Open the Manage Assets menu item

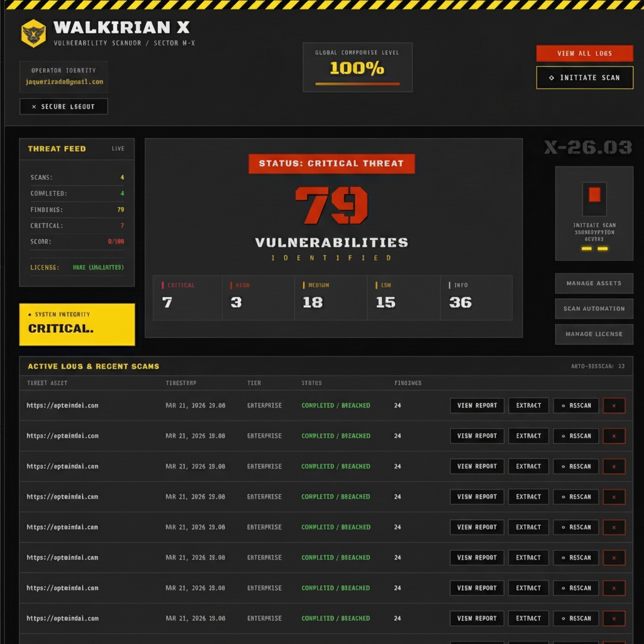coord(594,284)
